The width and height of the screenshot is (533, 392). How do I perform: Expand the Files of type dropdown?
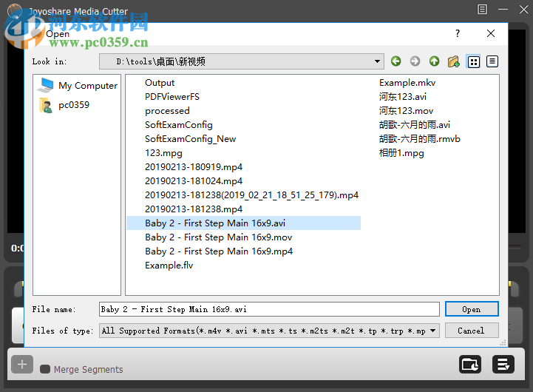tap(432, 331)
